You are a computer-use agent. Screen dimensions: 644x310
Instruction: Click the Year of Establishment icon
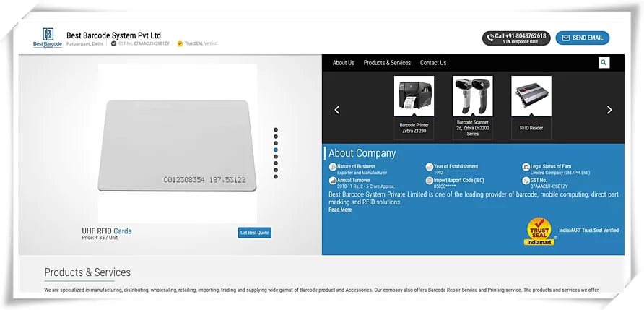[430, 167]
